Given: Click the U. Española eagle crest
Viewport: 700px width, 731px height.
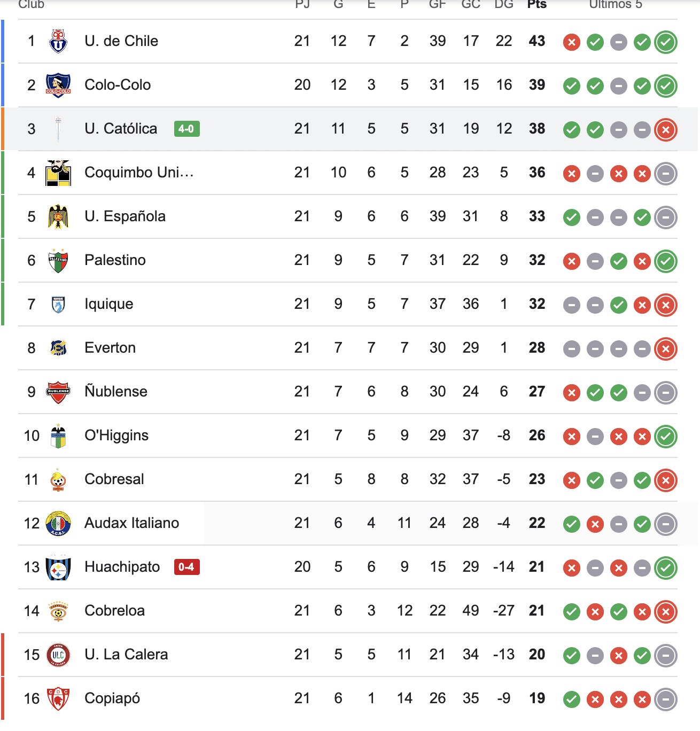Looking at the screenshot, I should 58,216.
